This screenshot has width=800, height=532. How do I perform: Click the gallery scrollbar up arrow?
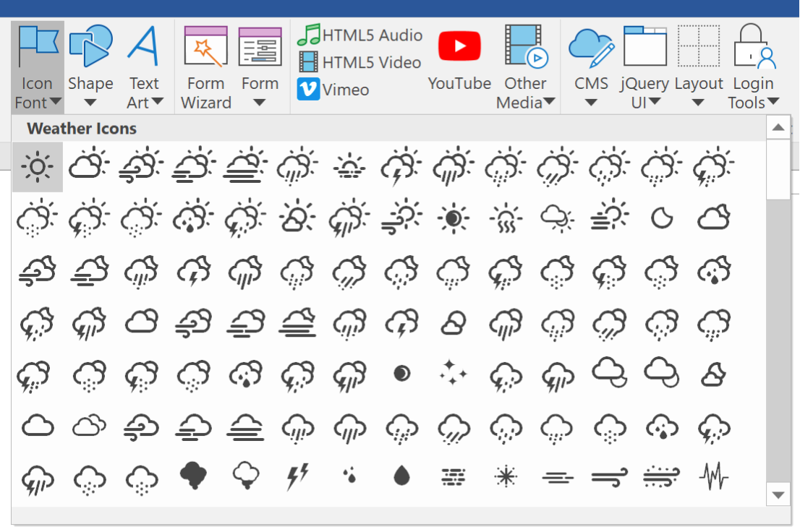point(778,127)
